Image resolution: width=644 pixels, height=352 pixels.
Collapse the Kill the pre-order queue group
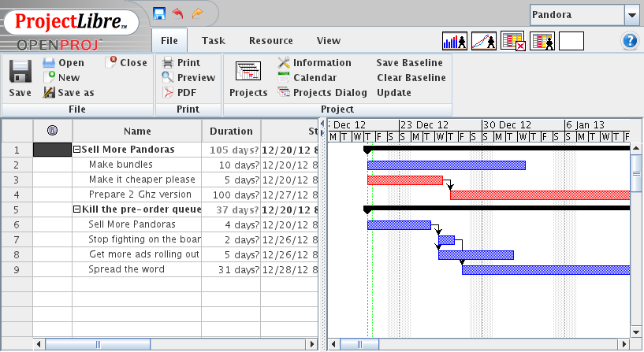[77, 209]
